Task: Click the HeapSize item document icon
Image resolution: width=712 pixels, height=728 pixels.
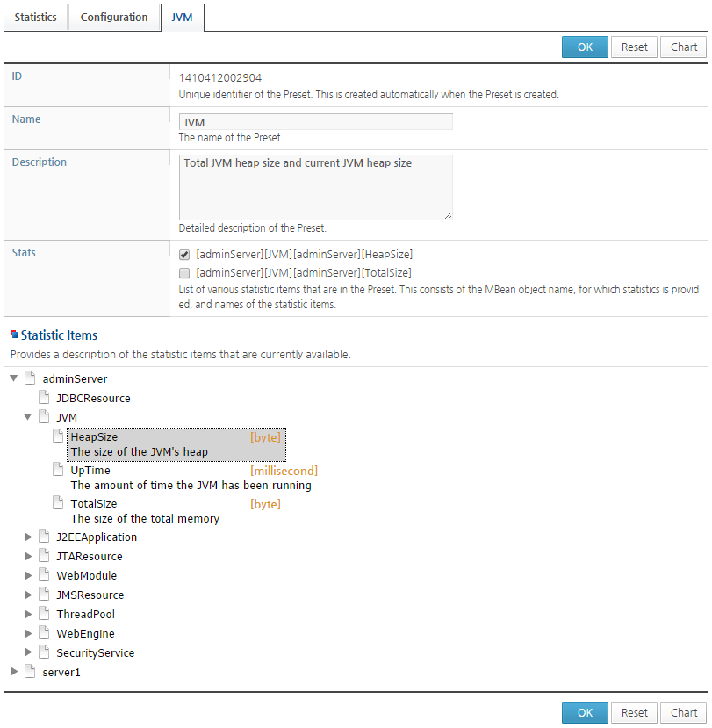Action: pos(58,436)
